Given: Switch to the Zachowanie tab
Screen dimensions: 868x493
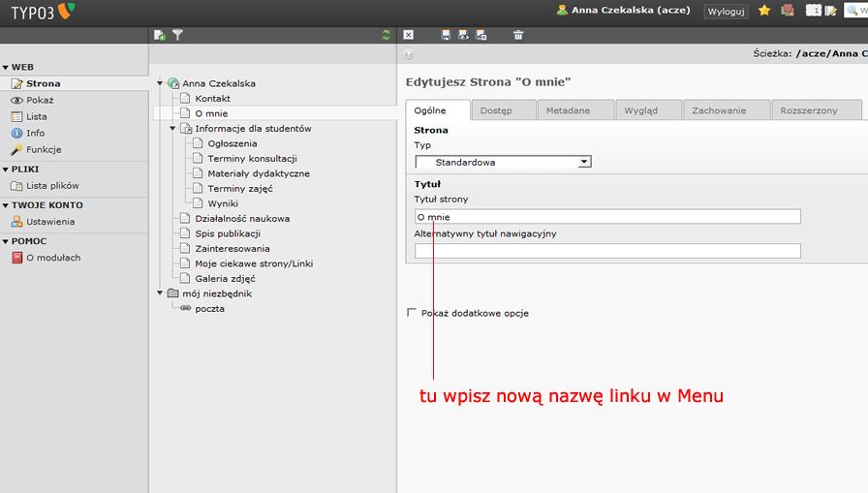Looking at the screenshot, I should [x=727, y=110].
